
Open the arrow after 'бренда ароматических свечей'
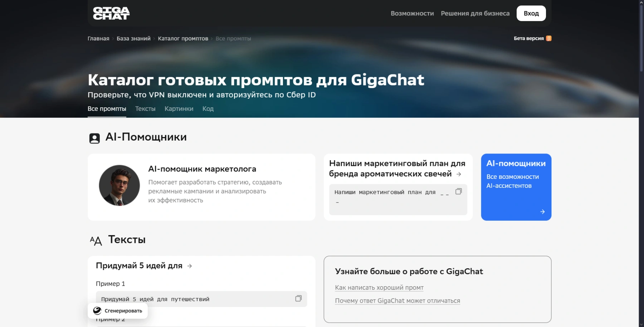(x=459, y=174)
